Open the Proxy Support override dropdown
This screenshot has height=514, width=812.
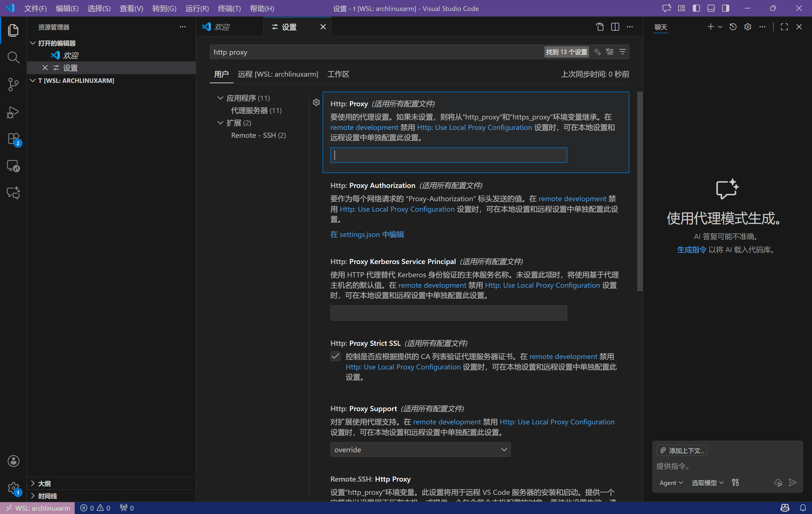(420, 450)
